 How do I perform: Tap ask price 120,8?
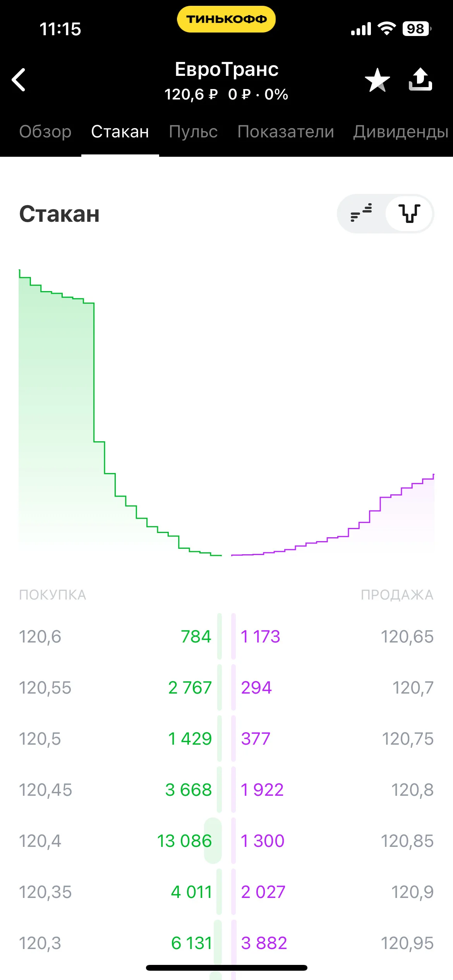pos(412,790)
